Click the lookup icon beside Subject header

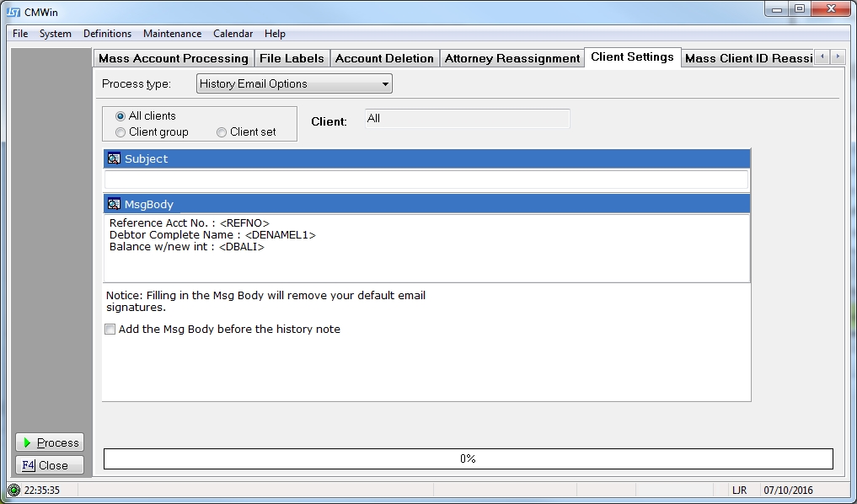[x=114, y=158]
